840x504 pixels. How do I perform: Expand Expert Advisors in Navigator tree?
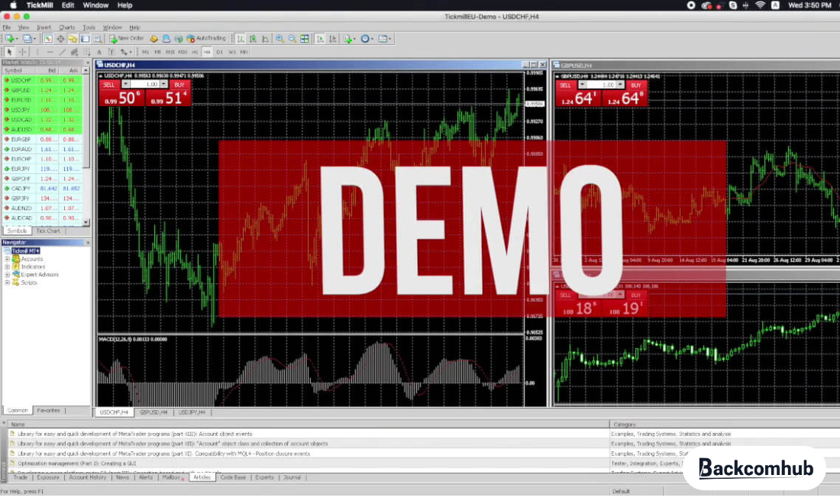(8, 275)
